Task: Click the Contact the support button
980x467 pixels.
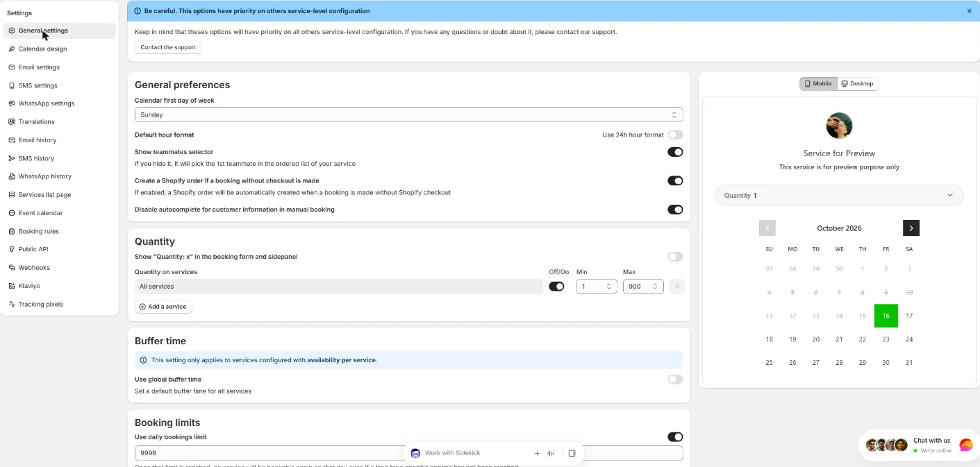Action: tap(168, 47)
